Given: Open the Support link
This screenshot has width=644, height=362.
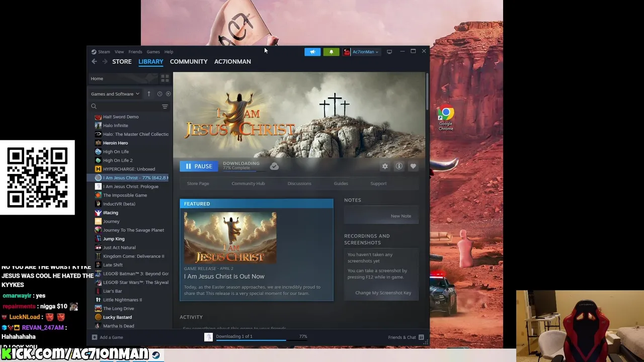Looking at the screenshot, I should (378, 184).
